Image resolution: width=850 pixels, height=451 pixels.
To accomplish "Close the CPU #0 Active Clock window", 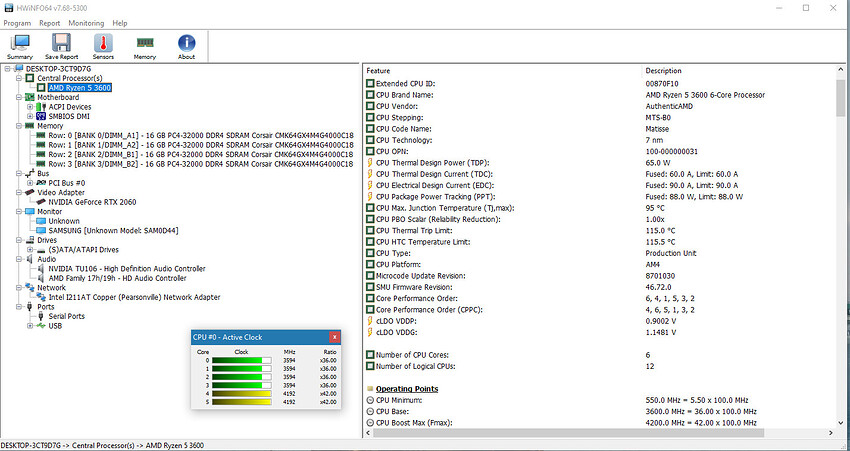I will (x=334, y=337).
